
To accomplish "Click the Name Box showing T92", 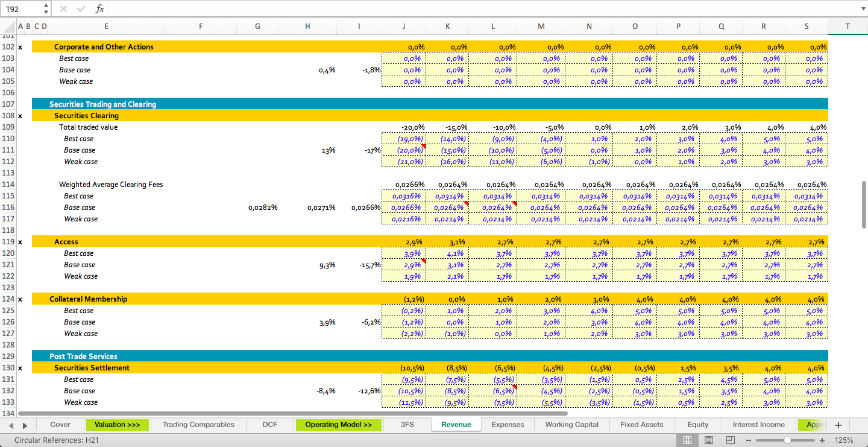I will (23, 9).
